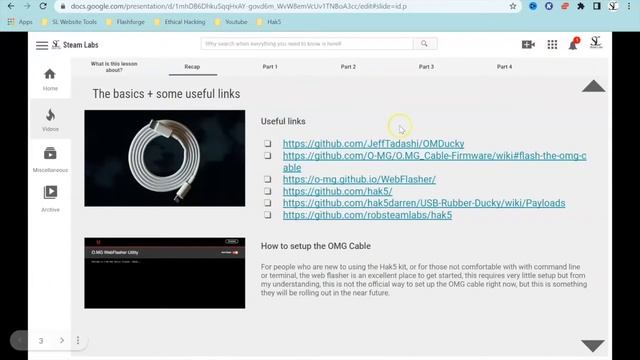Open the robsteamlabs/hak5 link

click(367, 215)
